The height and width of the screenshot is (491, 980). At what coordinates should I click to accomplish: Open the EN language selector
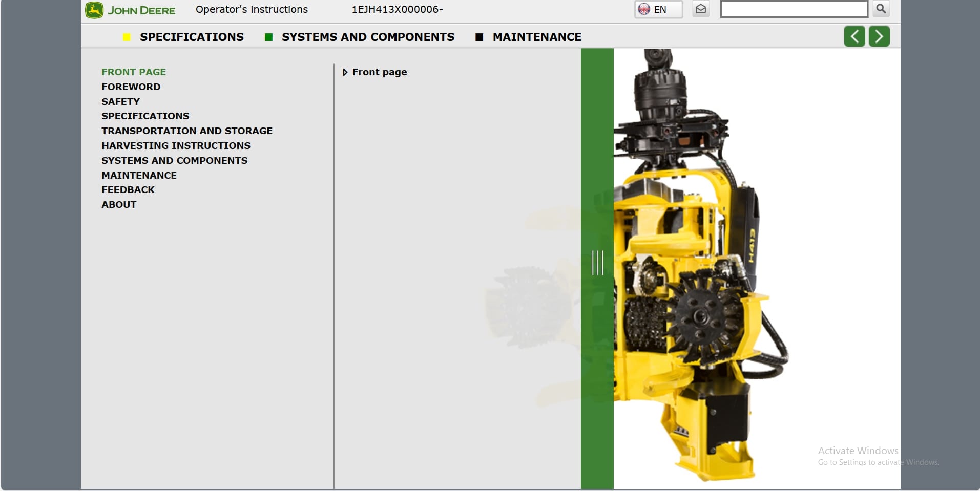(658, 10)
